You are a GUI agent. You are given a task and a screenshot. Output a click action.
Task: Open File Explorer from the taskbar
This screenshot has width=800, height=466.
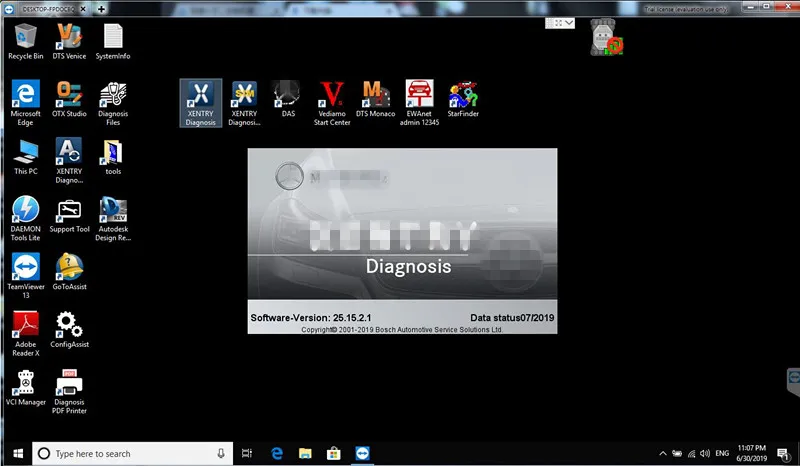tap(305, 453)
